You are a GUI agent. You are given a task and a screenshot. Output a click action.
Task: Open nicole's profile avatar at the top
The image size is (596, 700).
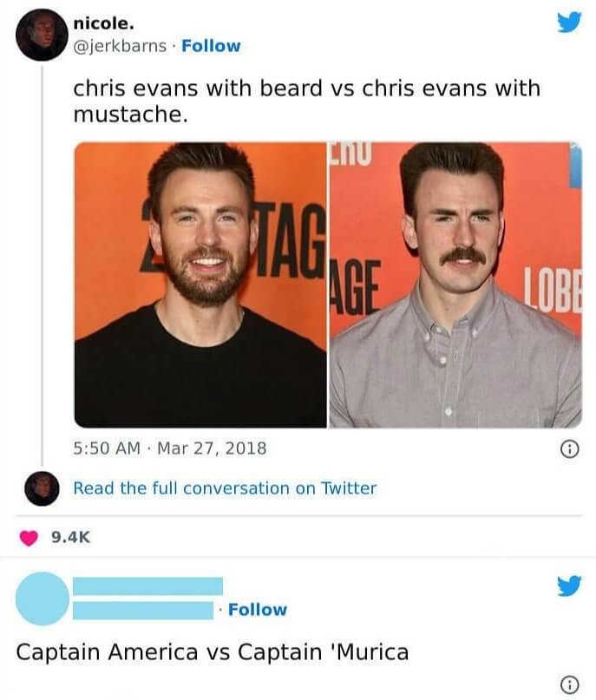pos(41,35)
